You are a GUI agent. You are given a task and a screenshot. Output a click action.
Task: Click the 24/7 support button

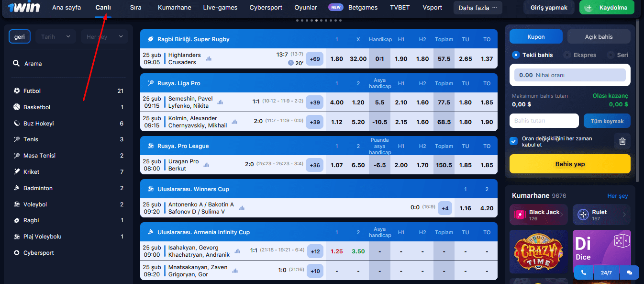[606, 273]
